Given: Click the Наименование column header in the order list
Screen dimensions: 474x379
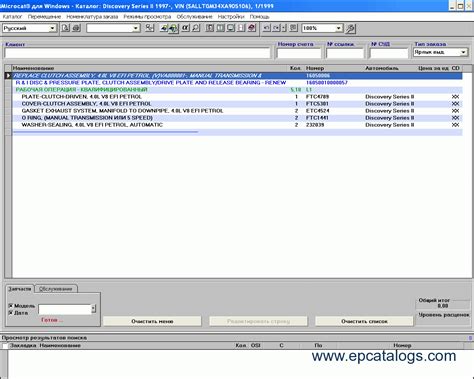Looking at the screenshot, I should (x=150, y=68).
